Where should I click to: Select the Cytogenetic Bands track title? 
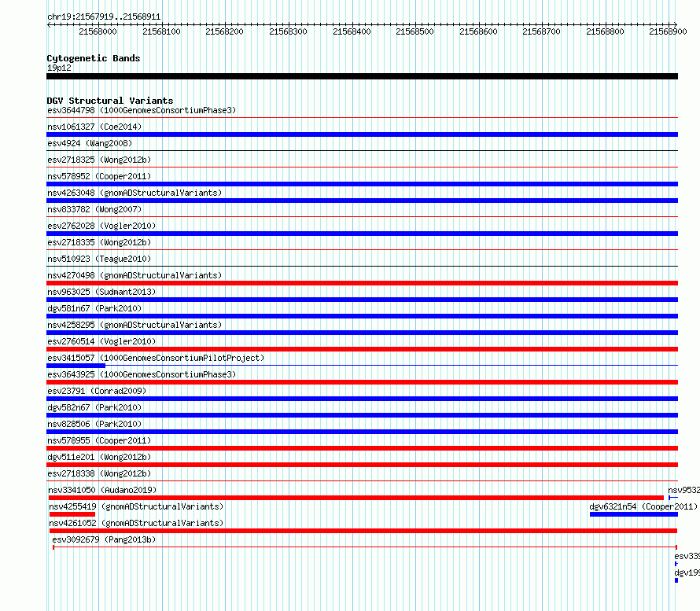point(94,58)
